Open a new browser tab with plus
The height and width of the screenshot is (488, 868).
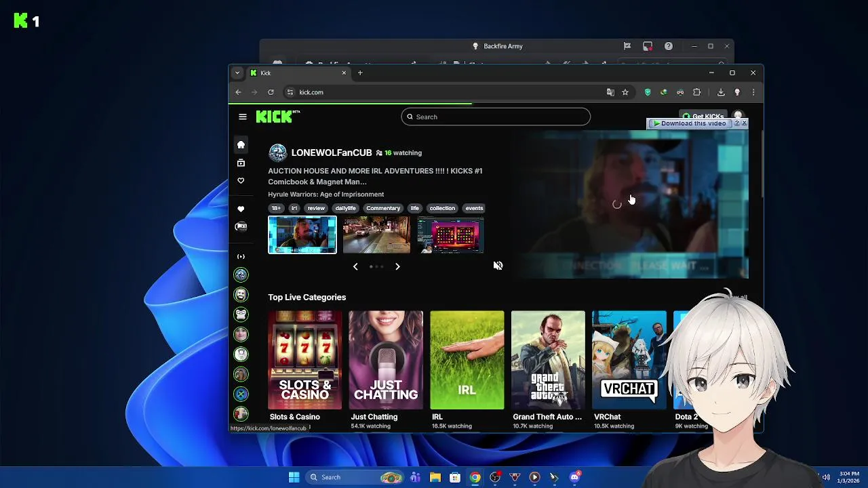(x=360, y=73)
